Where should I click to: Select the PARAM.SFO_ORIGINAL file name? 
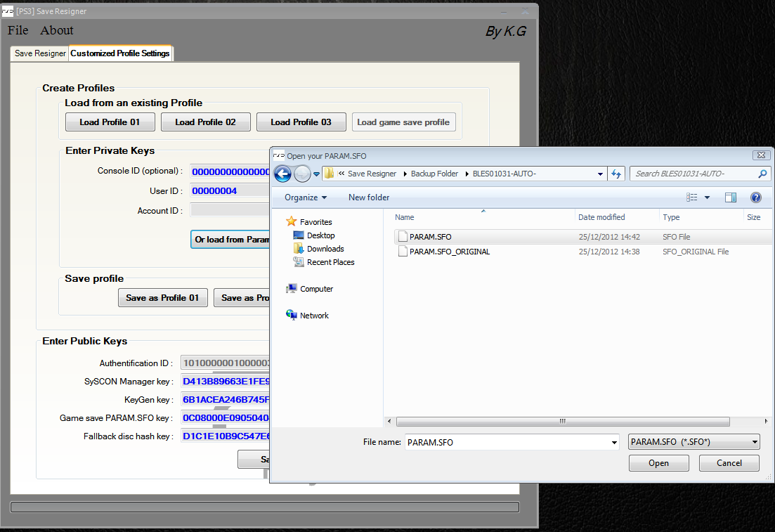(x=449, y=252)
